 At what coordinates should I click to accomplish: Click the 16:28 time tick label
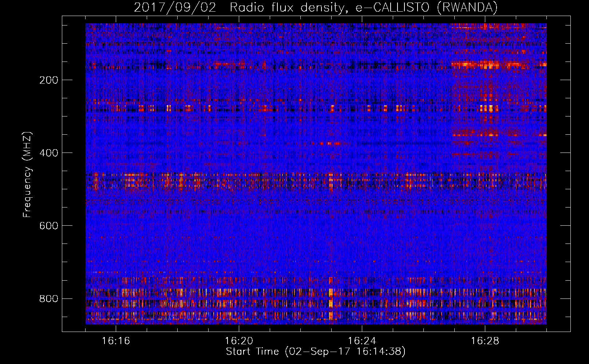coord(485,341)
